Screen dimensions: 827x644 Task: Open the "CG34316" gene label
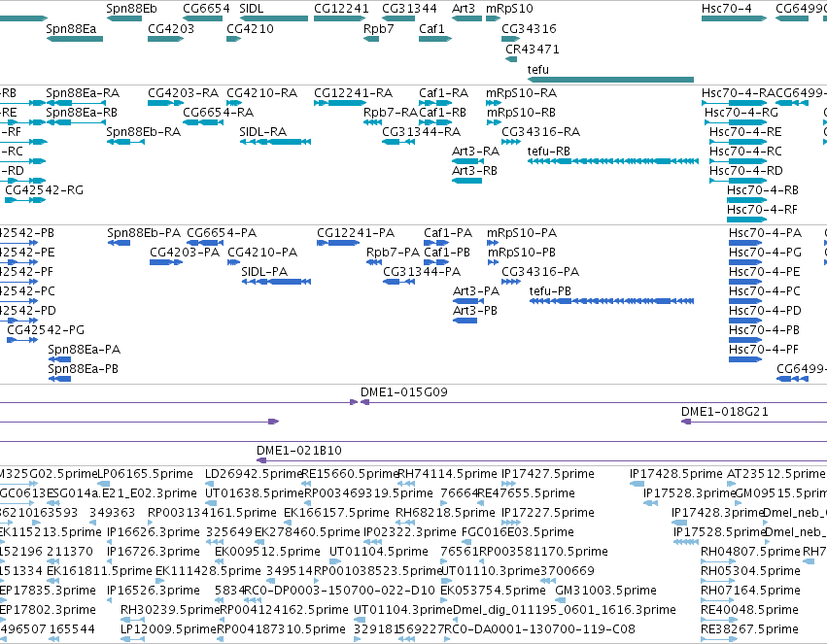point(529,29)
